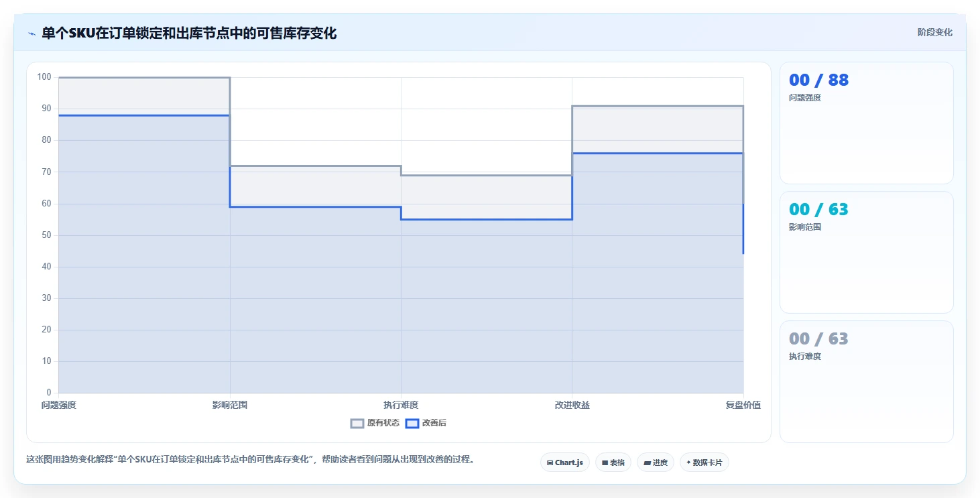
Task: Click the 改进收益 x-axis label
Action: [x=572, y=405]
